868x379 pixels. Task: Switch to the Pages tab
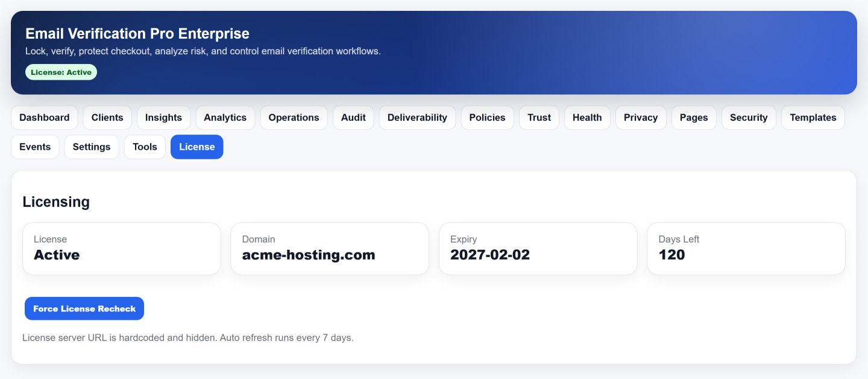coord(694,118)
